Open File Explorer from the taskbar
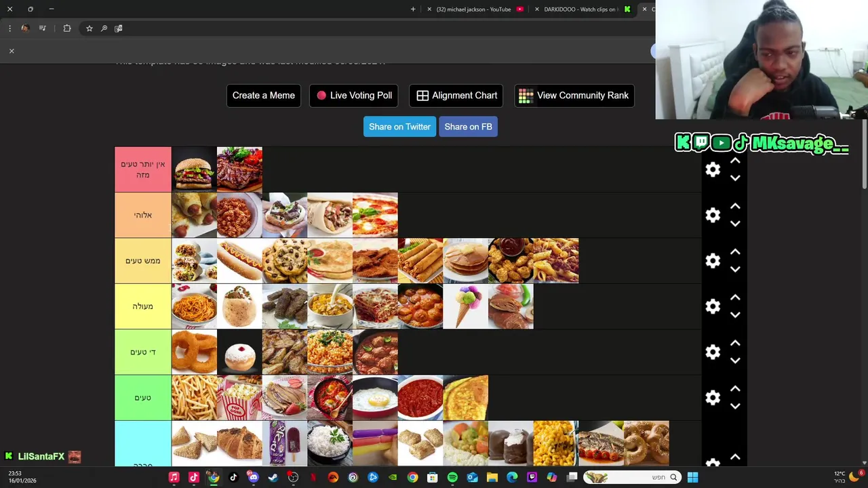The width and height of the screenshot is (868, 488). [492, 477]
